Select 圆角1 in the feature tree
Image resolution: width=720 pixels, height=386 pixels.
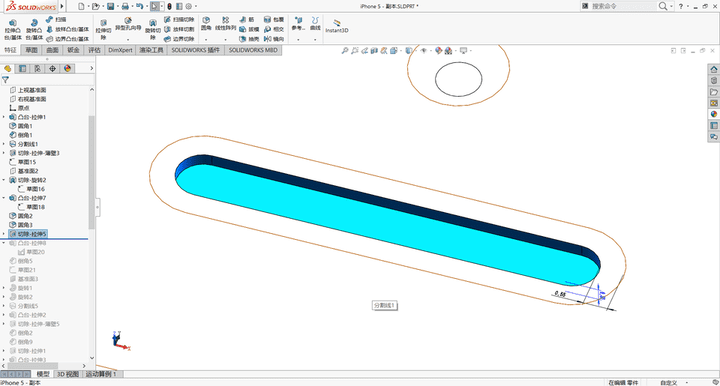[21, 126]
